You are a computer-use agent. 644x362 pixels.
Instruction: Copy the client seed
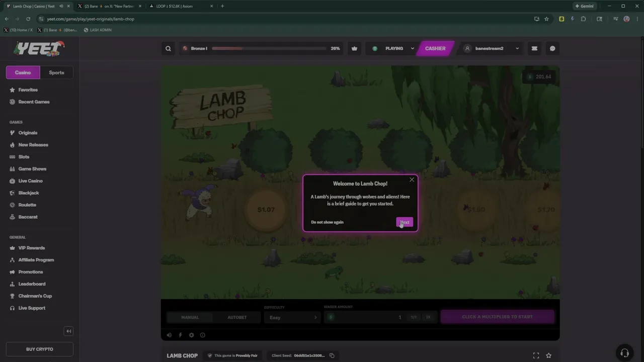pos(332,355)
